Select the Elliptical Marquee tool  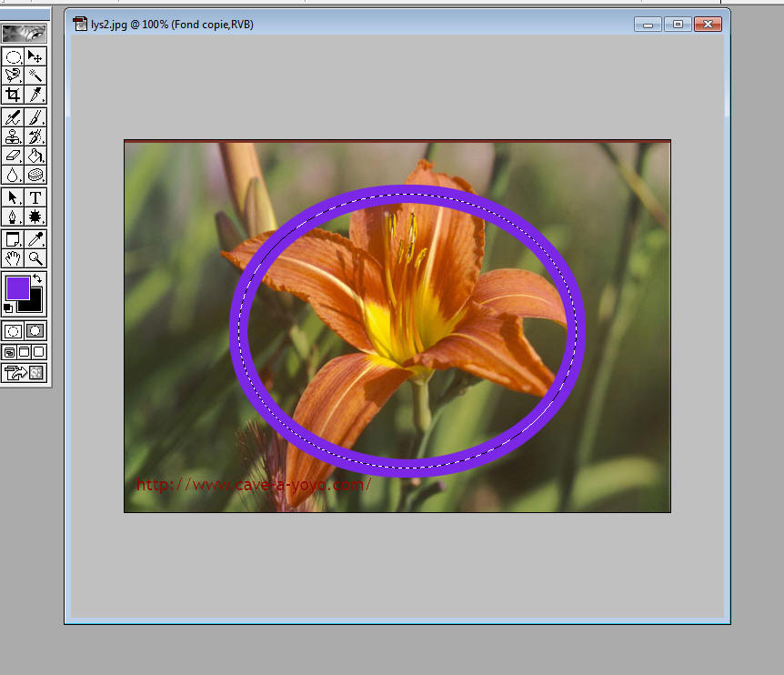(13, 56)
